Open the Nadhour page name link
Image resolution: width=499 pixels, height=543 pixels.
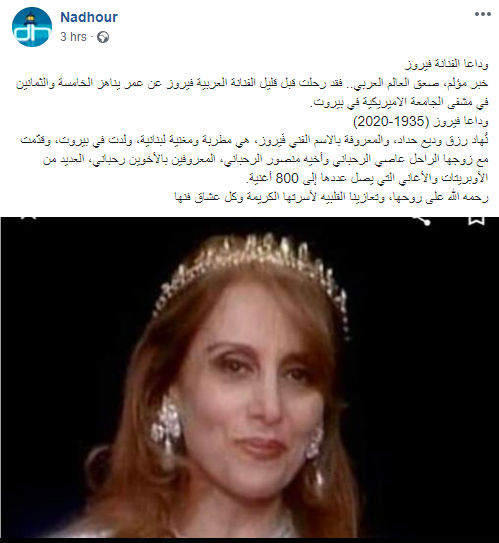click(89, 17)
